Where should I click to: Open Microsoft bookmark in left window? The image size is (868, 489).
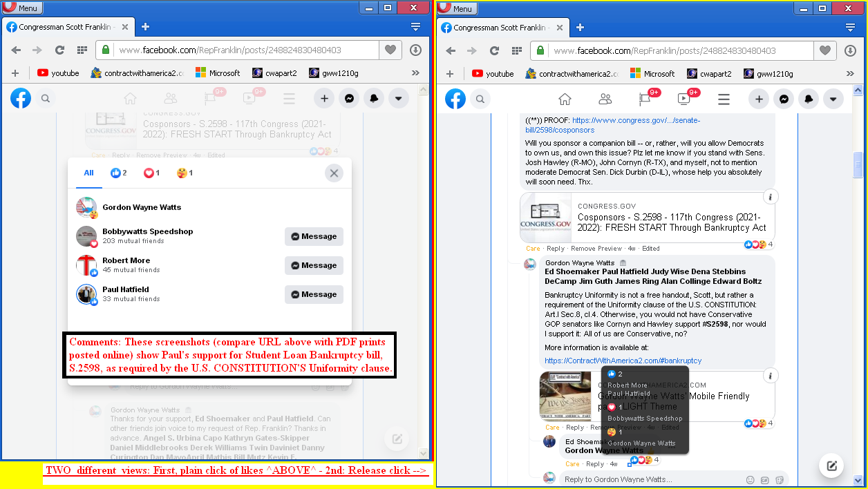(218, 73)
